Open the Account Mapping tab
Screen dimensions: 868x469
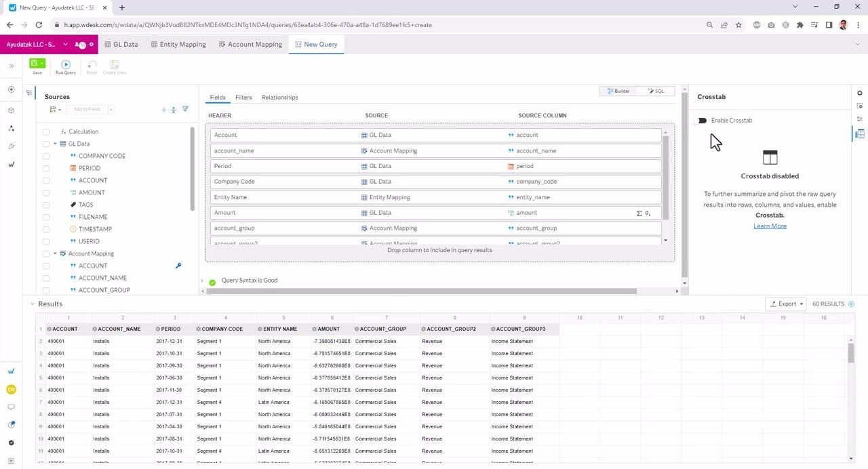[x=251, y=45]
